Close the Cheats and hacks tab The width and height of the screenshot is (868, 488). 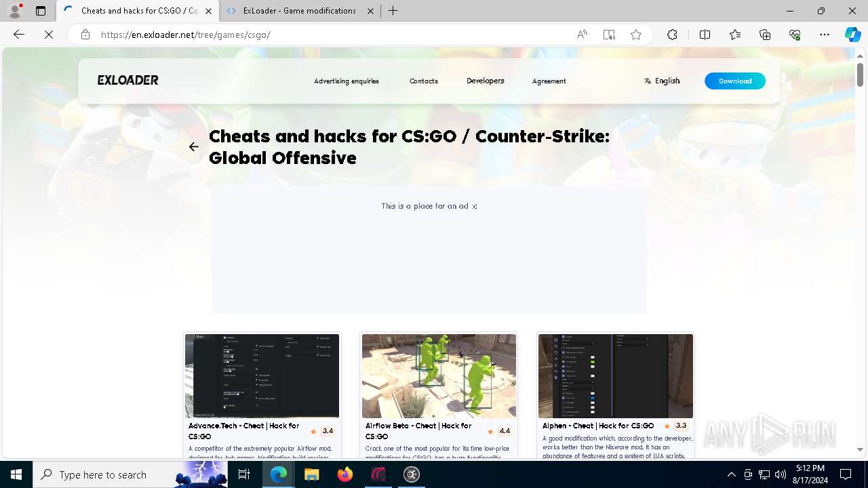[208, 11]
